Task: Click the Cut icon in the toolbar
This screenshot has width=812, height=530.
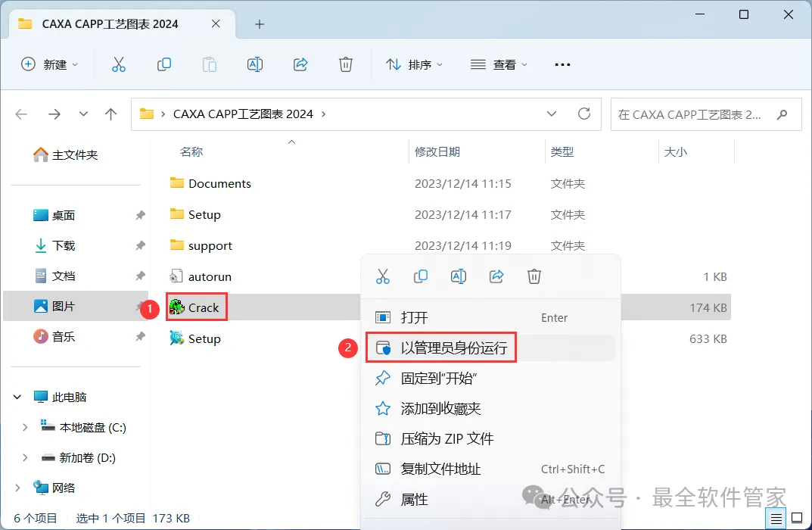Action: [119, 65]
